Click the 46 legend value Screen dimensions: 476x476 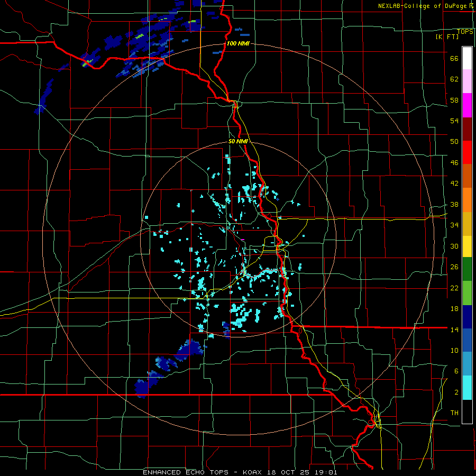(x=454, y=163)
